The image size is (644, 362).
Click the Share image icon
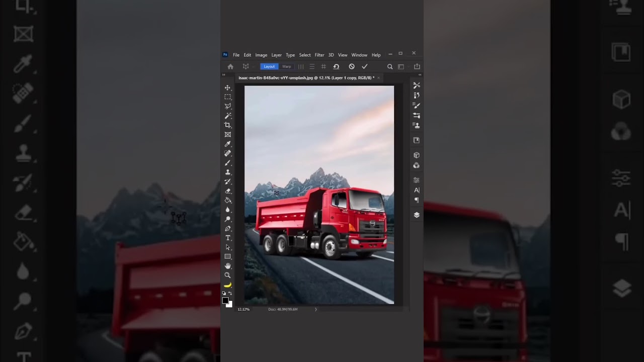tap(417, 66)
